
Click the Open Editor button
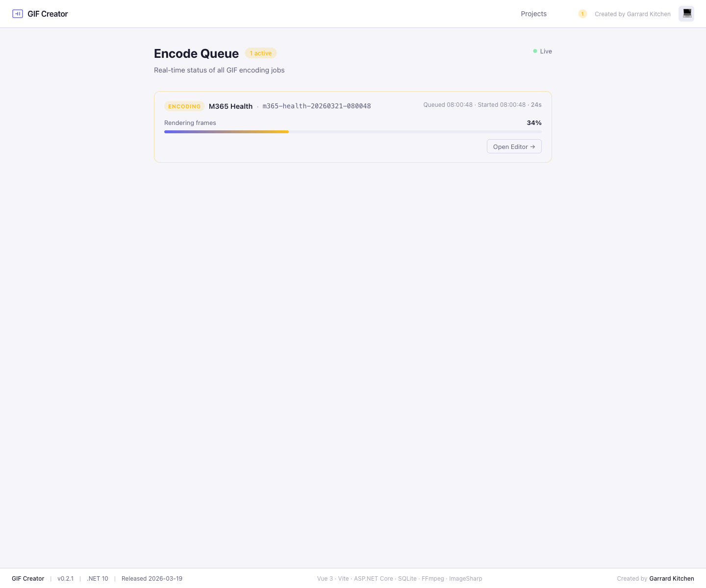(514, 147)
